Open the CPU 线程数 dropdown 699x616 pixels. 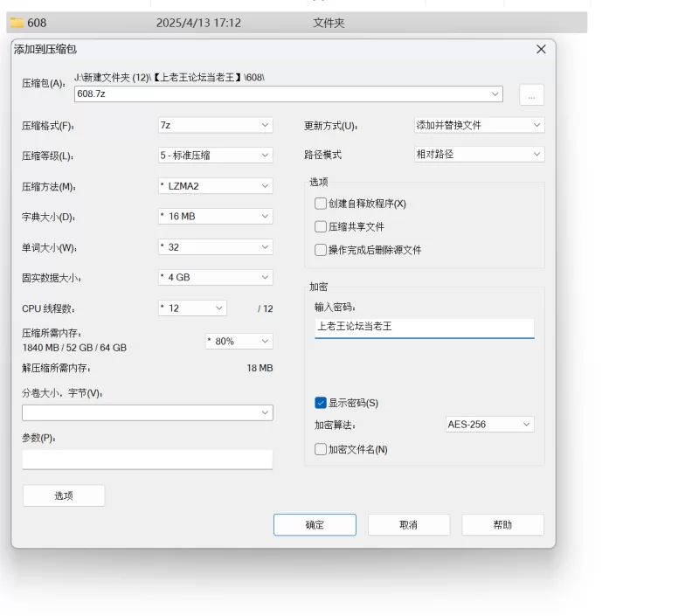192,308
